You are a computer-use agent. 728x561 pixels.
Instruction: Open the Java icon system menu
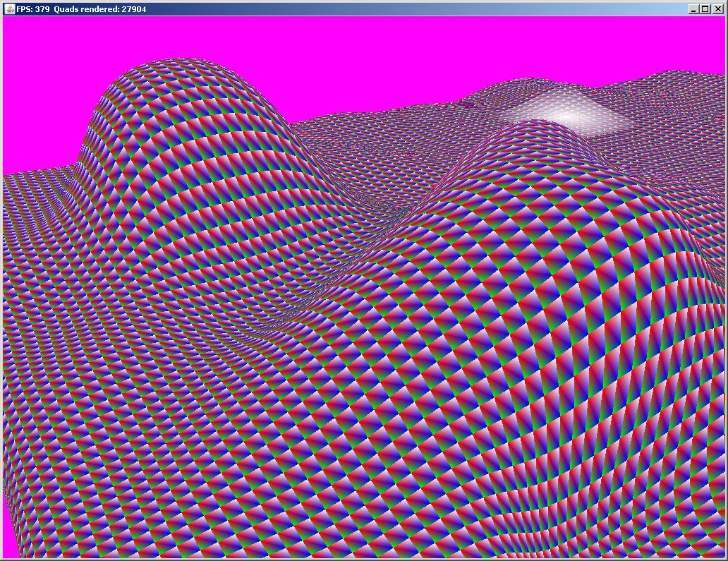click(x=9, y=9)
